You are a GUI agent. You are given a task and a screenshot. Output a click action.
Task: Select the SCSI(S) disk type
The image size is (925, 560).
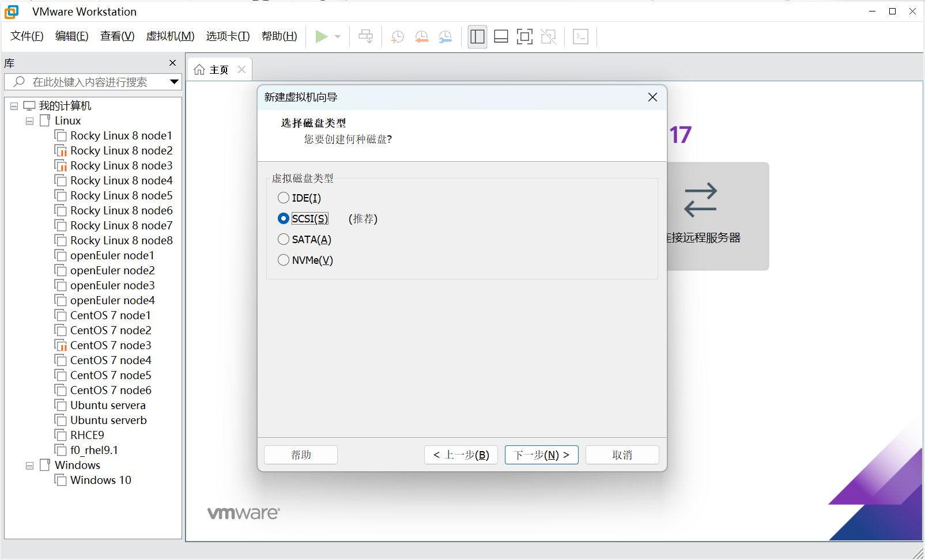[284, 218]
